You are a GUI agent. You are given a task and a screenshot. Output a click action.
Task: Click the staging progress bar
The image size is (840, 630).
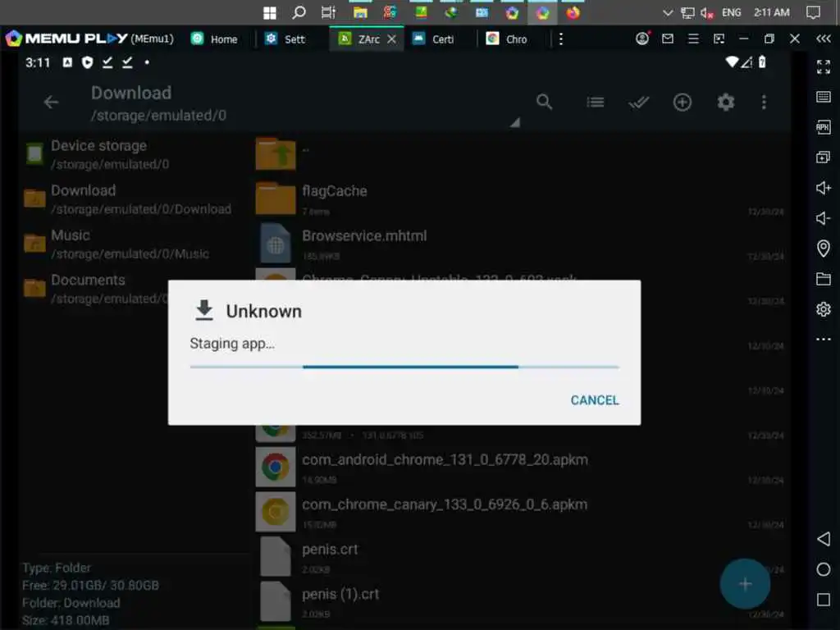coord(404,367)
